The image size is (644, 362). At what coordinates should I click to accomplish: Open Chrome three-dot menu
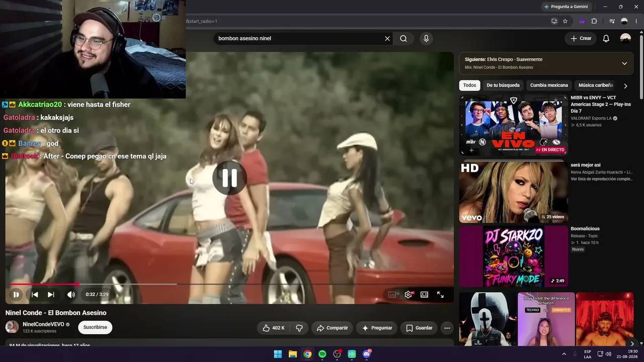(636, 21)
